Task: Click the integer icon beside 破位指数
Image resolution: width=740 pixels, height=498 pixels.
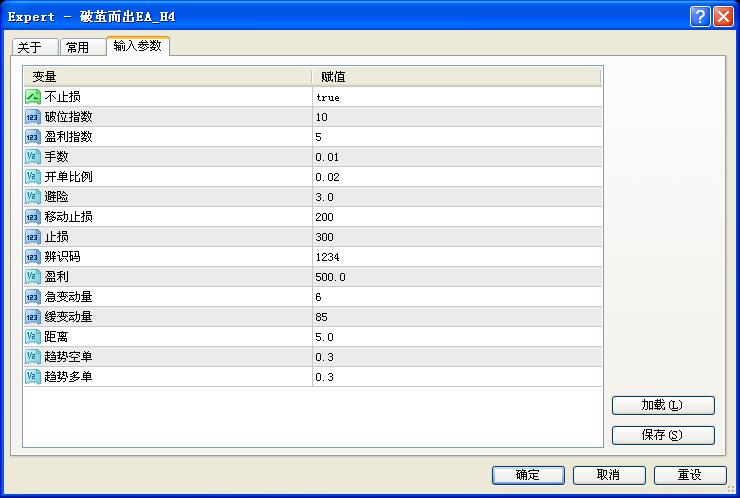Action: [33, 117]
